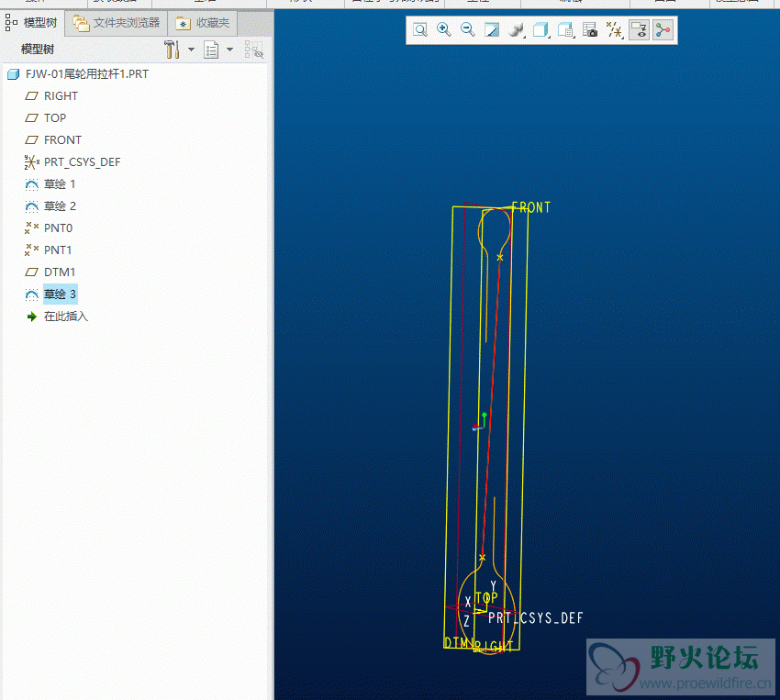Open the saved orientations cube menu
The image size is (780, 700).
[540, 30]
